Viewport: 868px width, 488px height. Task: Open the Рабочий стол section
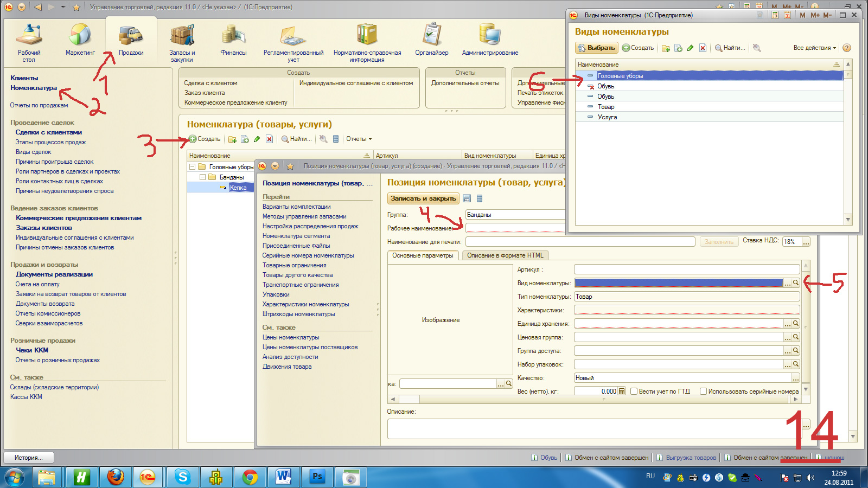(29, 42)
